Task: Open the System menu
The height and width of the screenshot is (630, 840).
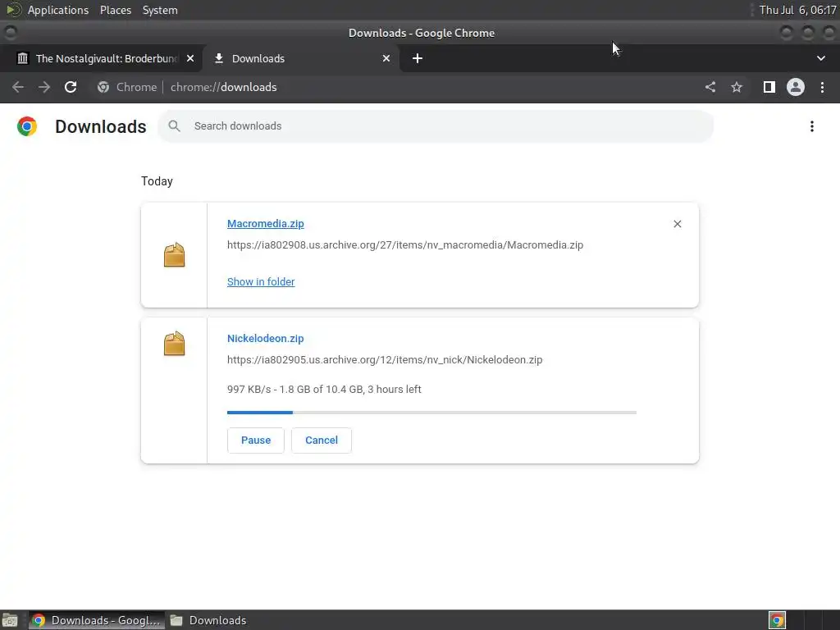Action: coord(160,10)
